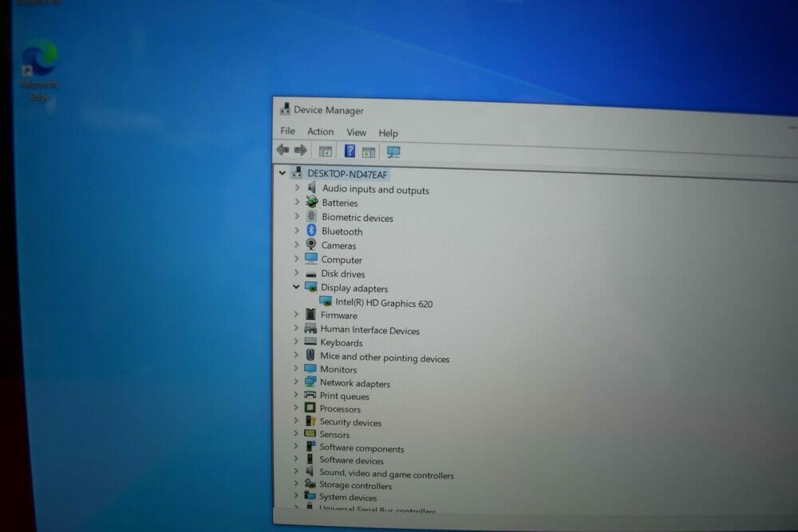The height and width of the screenshot is (532, 798).
Task: Open the Microsoft Edge desktop shortcut
Action: (x=40, y=71)
